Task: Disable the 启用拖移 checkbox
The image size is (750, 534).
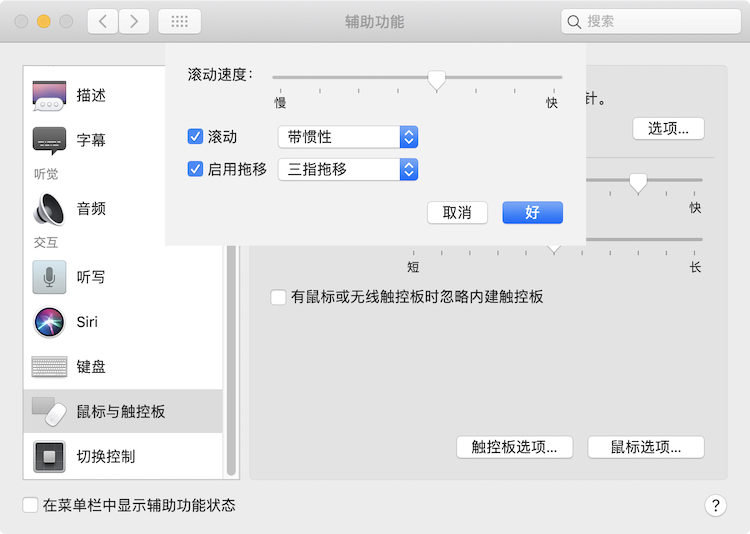Action: coord(196,169)
